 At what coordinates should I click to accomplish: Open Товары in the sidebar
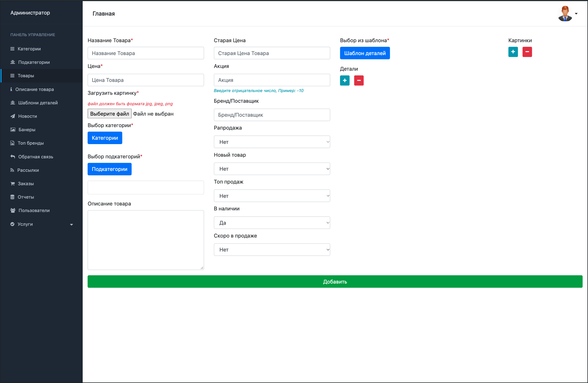(42, 76)
